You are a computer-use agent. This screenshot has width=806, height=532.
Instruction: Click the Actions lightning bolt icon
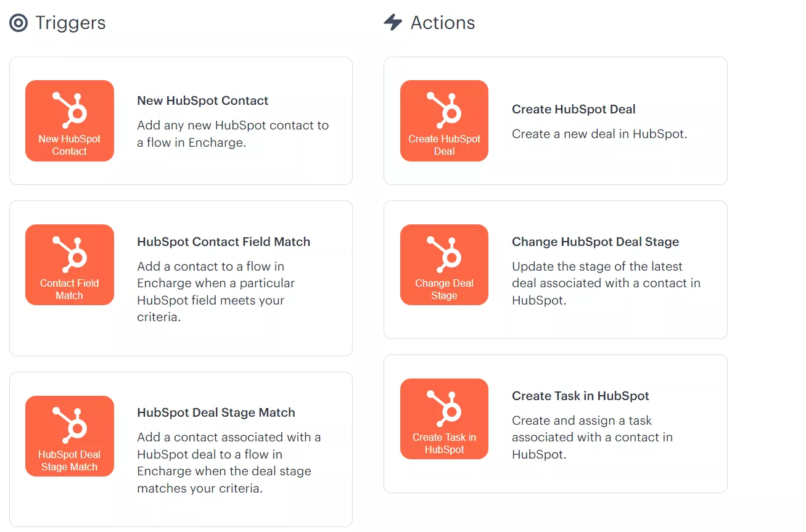[x=393, y=23]
